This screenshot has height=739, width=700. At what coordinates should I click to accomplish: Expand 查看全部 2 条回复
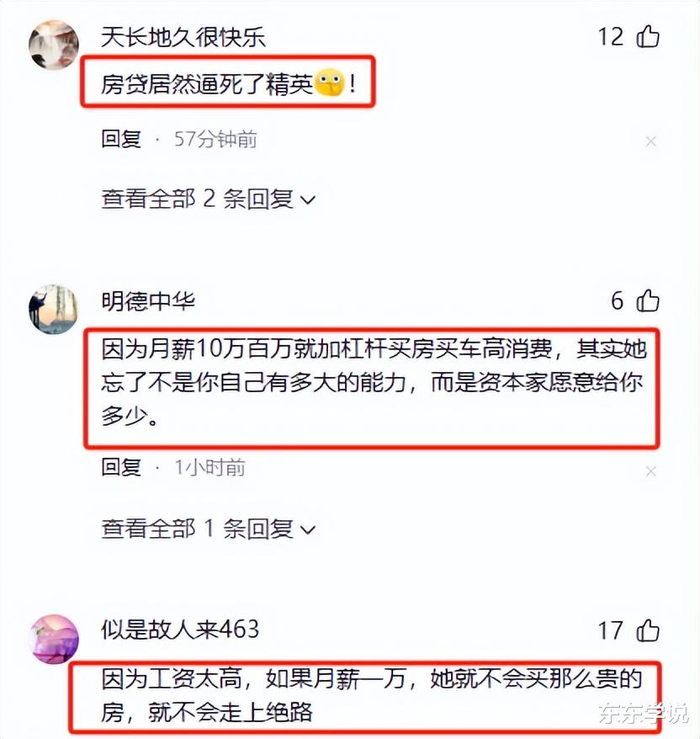click(x=208, y=199)
